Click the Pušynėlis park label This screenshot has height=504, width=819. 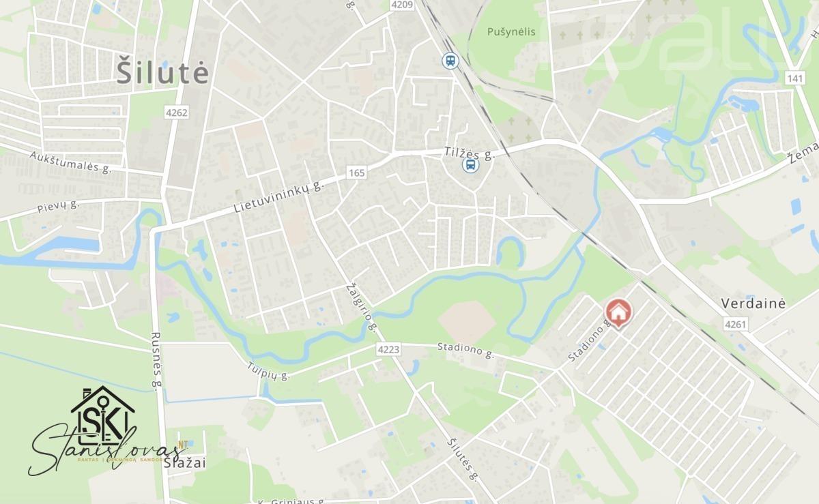tap(512, 31)
